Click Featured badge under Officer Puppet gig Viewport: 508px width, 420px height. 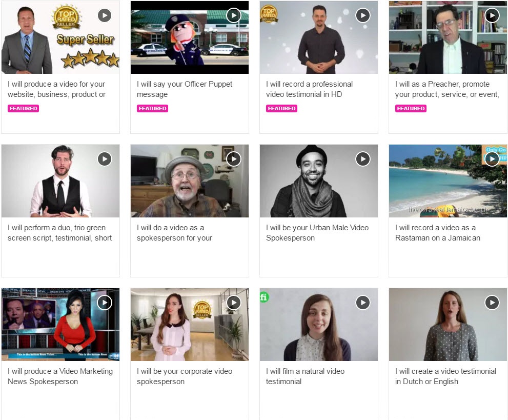pyautogui.click(x=152, y=109)
